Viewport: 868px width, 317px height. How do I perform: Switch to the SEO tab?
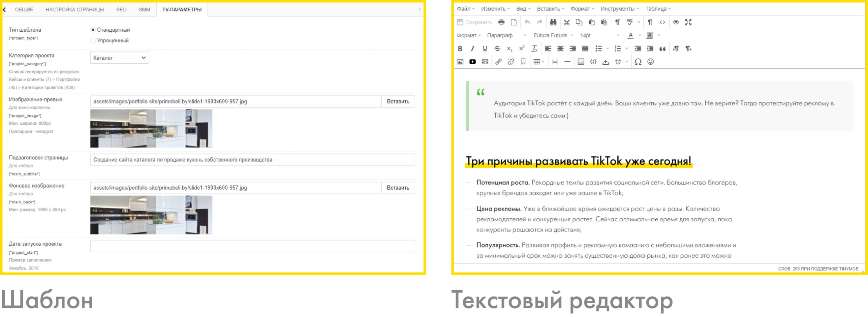pyautogui.click(x=121, y=9)
